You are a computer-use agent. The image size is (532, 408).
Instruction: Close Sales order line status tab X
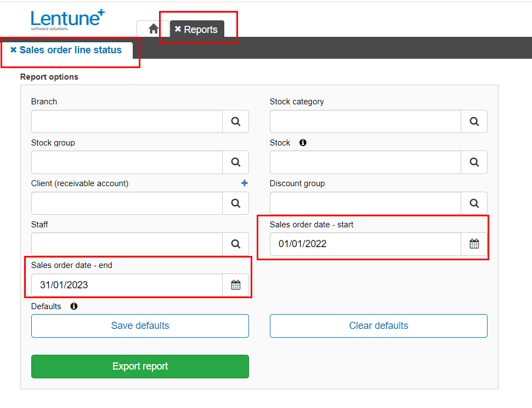pyautogui.click(x=13, y=49)
